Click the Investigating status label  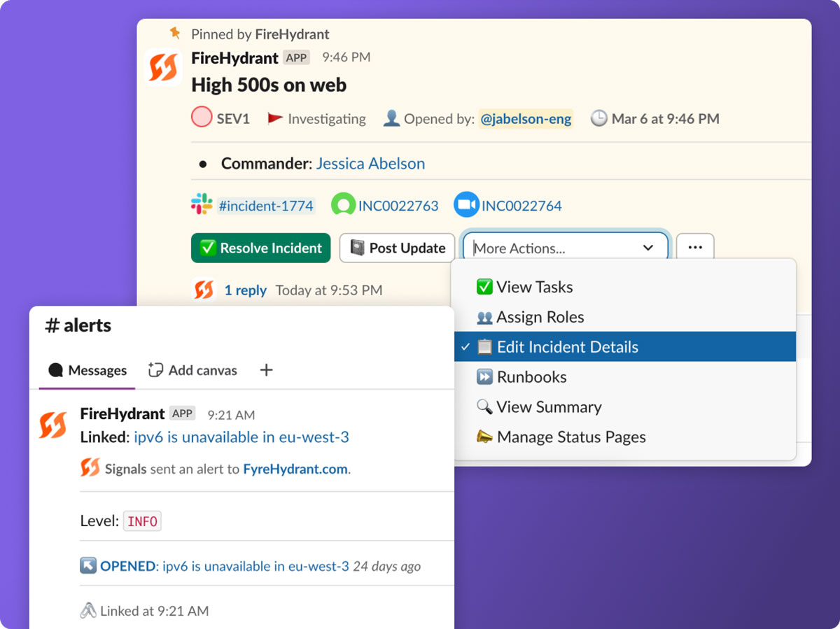tap(327, 119)
